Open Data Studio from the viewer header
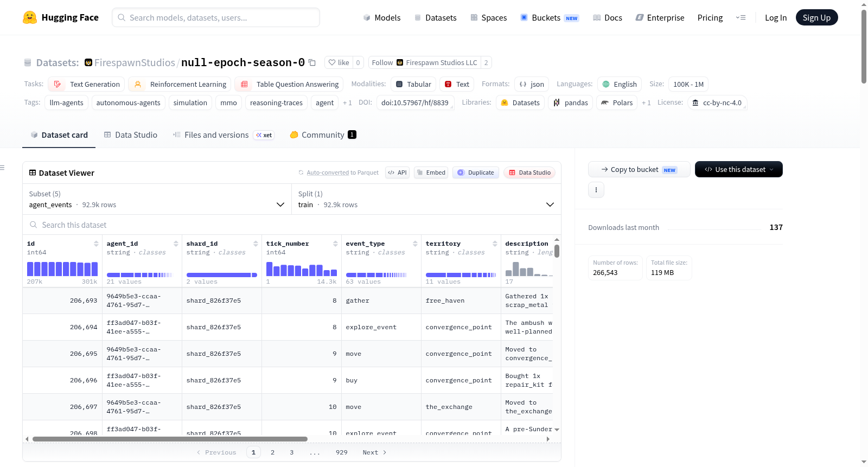Image resolution: width=868 pixels, height=467 pixels. [529, 172]
